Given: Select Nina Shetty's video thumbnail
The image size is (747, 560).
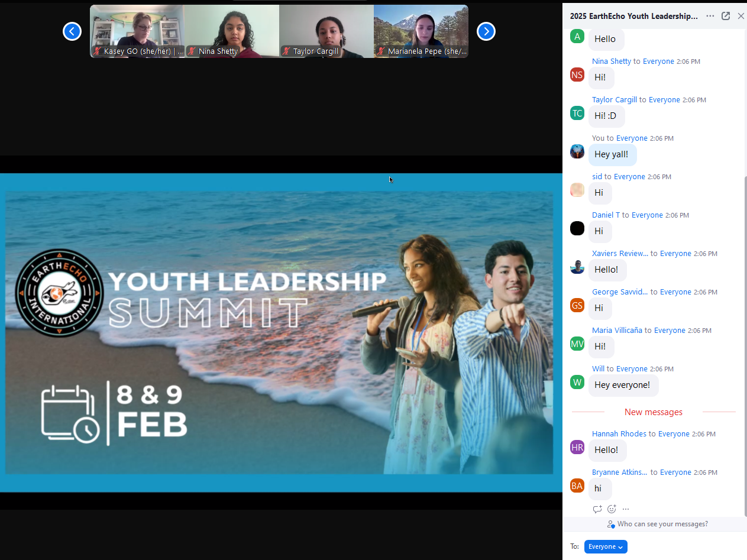Looking at the screenshot, I should [232, 31].
